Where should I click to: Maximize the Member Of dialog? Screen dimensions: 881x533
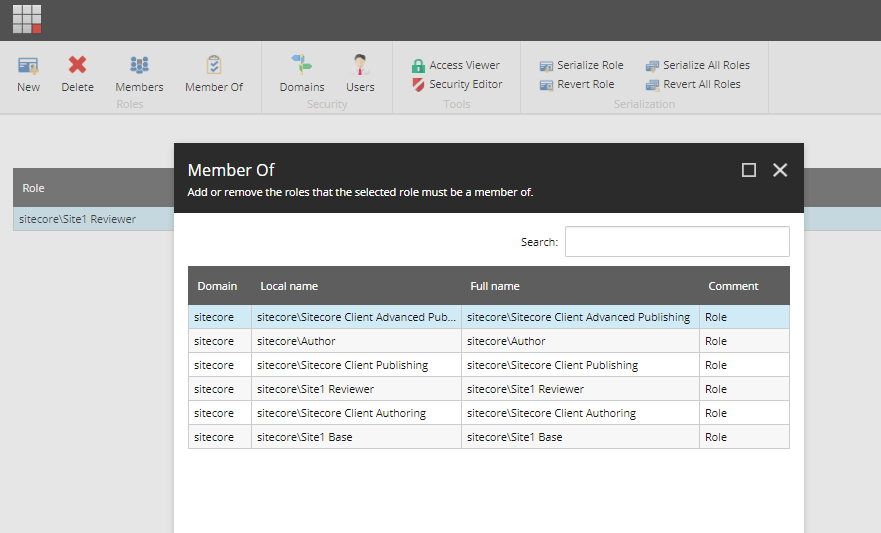coord(748,170)
